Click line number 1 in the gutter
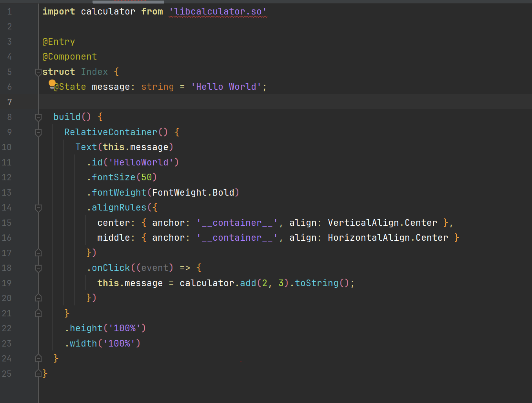 pos(9,12)
